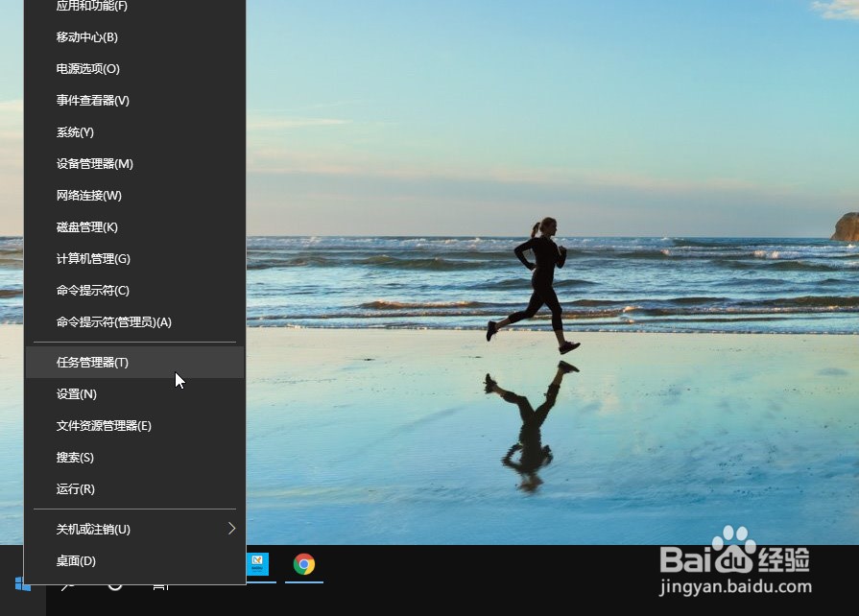Click the Windows Start button

22,584
